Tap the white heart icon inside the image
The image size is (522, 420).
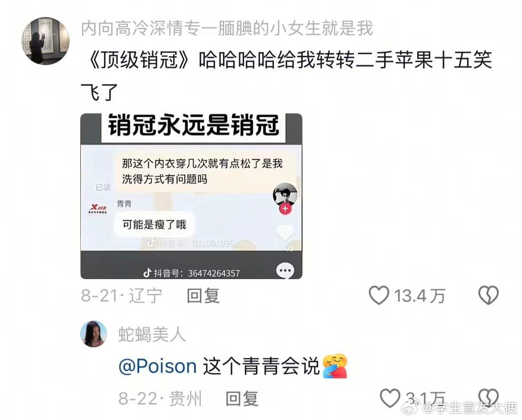tap(285, 232)
